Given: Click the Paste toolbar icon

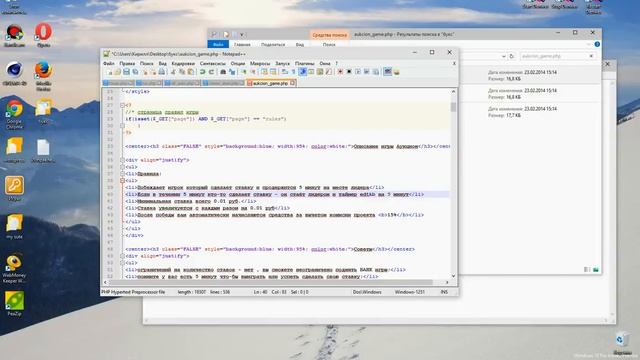Looking at the screenshot, I should coord(190,72).
